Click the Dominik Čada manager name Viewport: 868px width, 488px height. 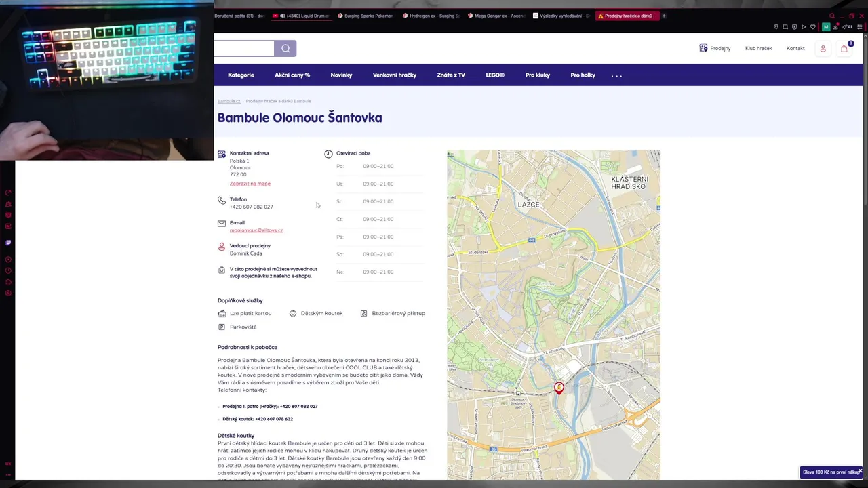246,253
